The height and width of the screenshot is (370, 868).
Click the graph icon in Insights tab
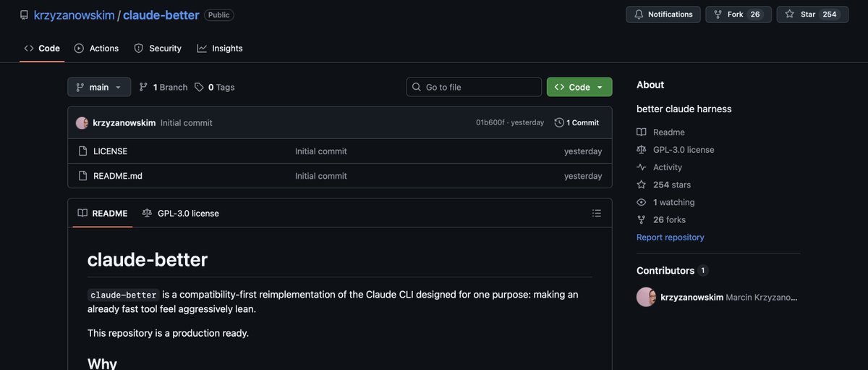click(x=202, y=49)
